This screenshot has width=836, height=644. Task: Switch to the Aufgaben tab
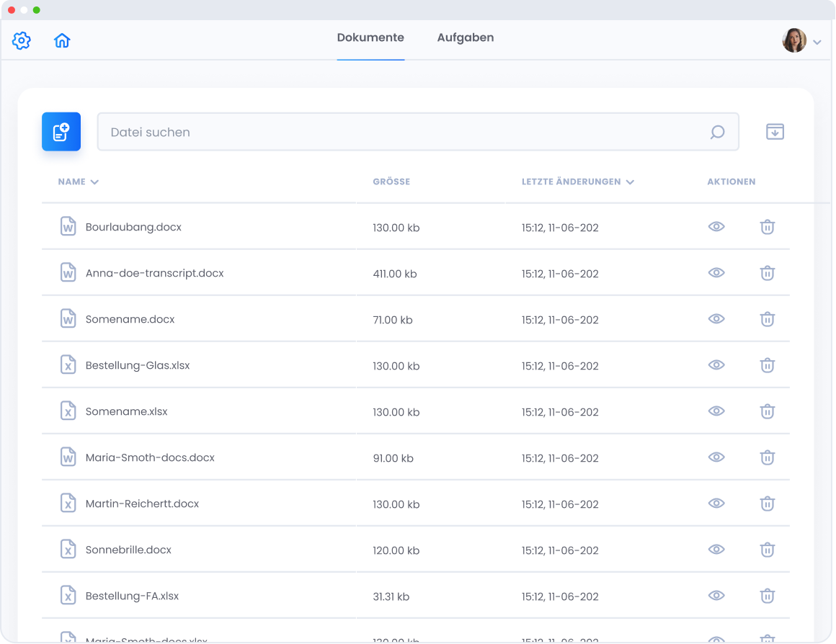pyautogui.click(x=466, y=38)
